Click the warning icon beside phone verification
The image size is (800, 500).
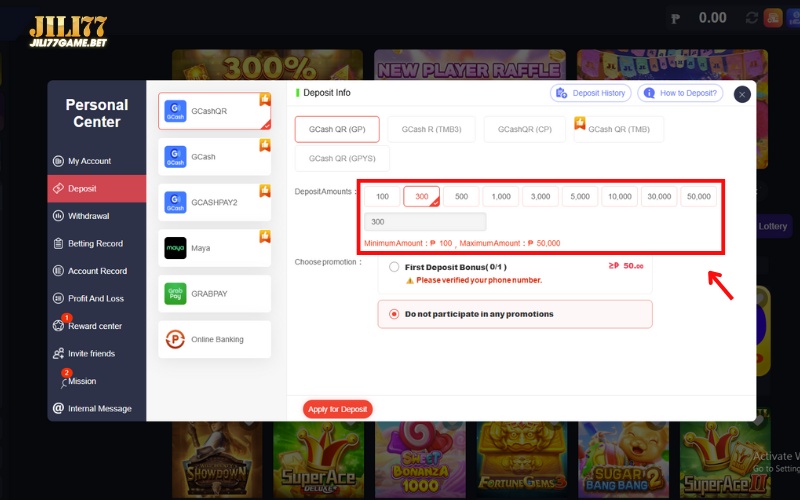[409, 281]
